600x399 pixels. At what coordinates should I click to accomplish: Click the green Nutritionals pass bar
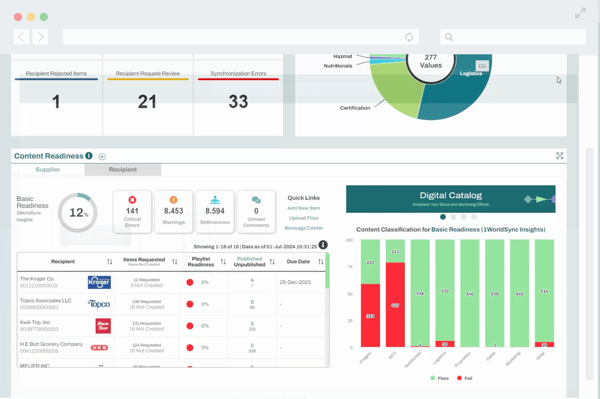[420, 293]
